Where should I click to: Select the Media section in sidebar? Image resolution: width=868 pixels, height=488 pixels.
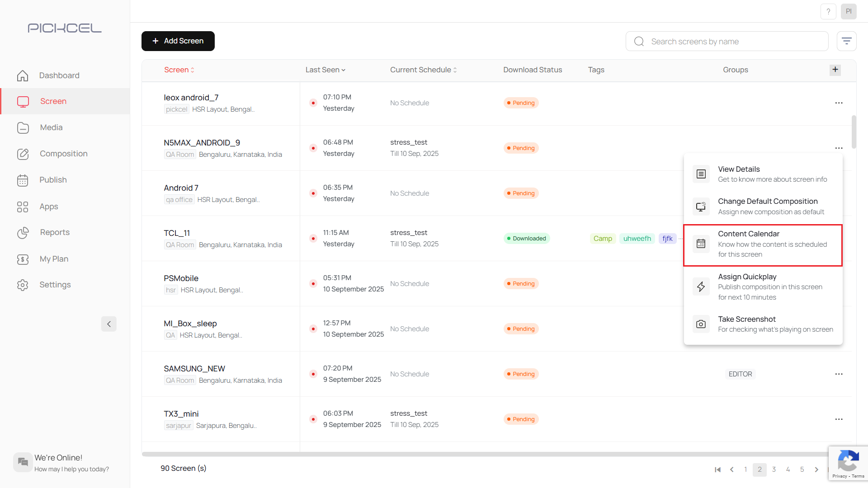click(x=51, y=127)
